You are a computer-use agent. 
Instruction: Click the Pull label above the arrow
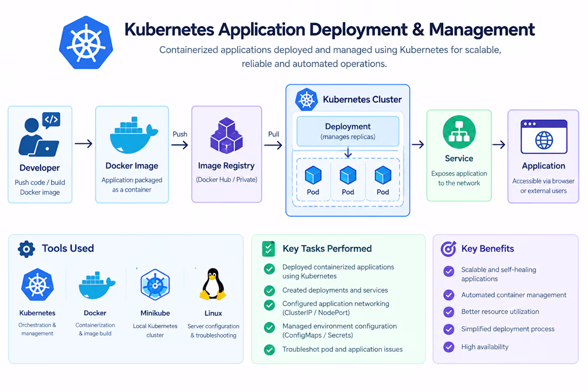274,134
